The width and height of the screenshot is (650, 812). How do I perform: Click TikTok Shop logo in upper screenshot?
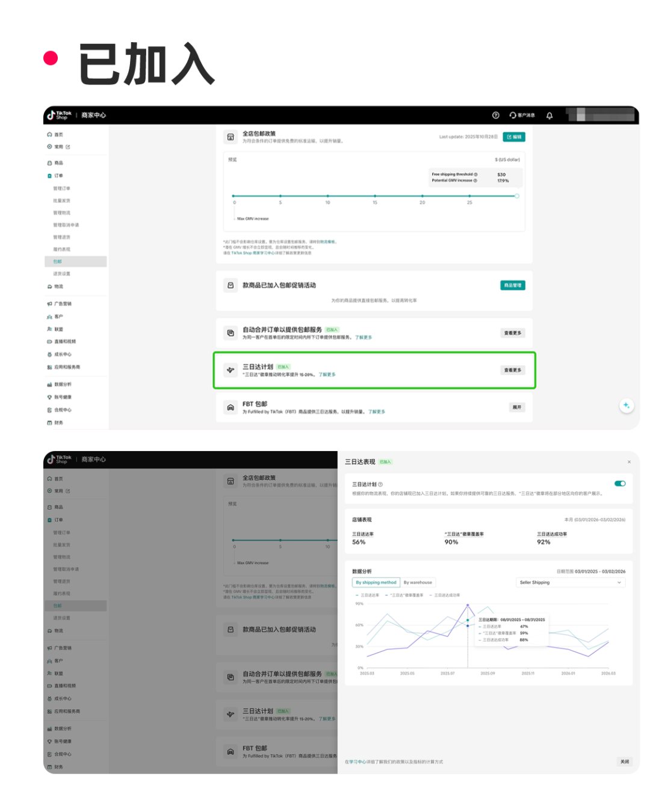(x=60, y=115)
